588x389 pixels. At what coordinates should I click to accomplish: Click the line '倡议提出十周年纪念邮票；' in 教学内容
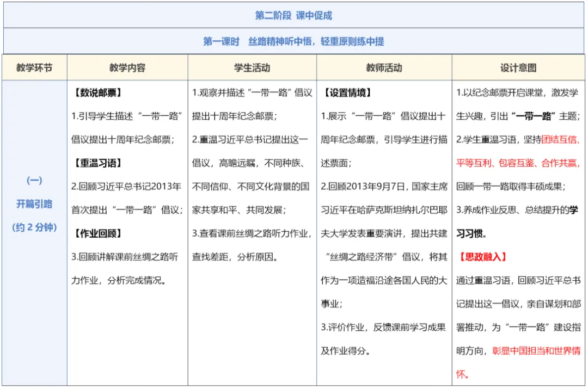click(123, 140)
